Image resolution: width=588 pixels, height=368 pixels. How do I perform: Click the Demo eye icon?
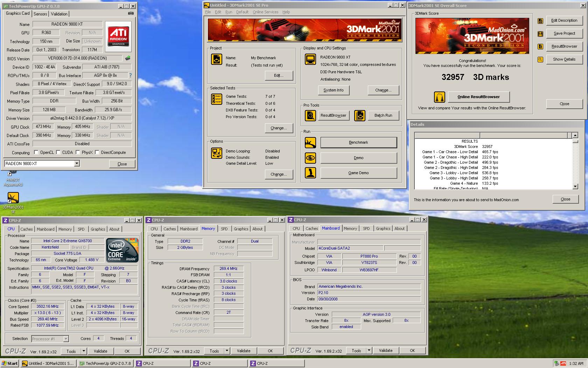click(x=310, y=158)
